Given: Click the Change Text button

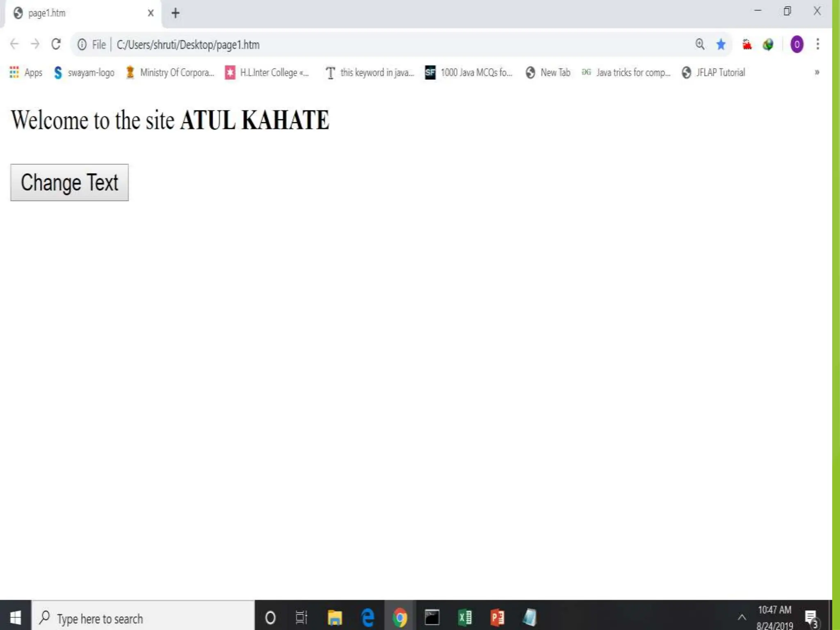Looking at the screenshot, I should point(69,183).
